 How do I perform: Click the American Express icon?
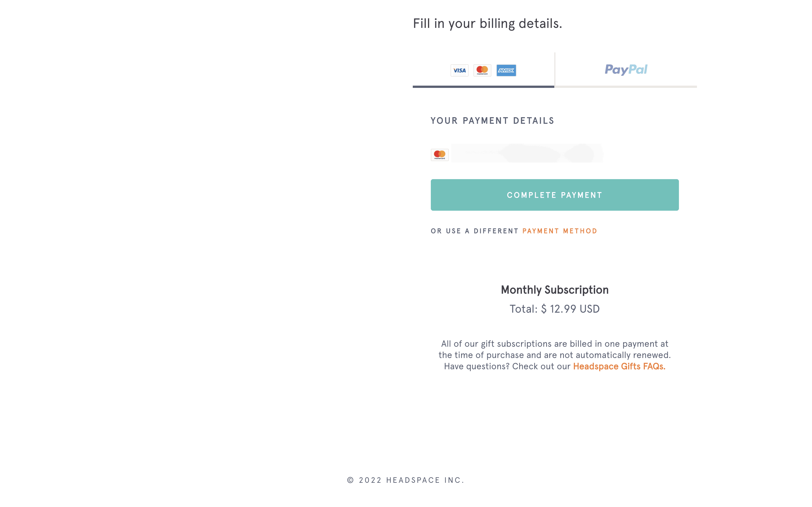pyautogui.click(x=506, y=70)
